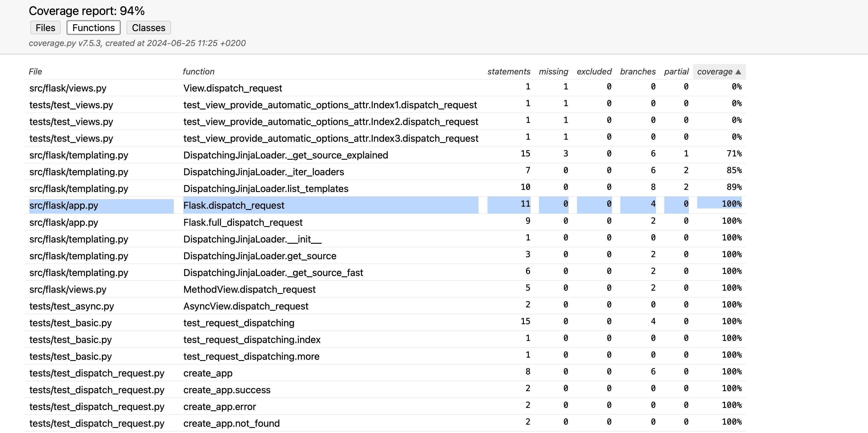868x433 pixels.
Task: Open the MethodView.dispatch_request link
Action: (249, 289)
